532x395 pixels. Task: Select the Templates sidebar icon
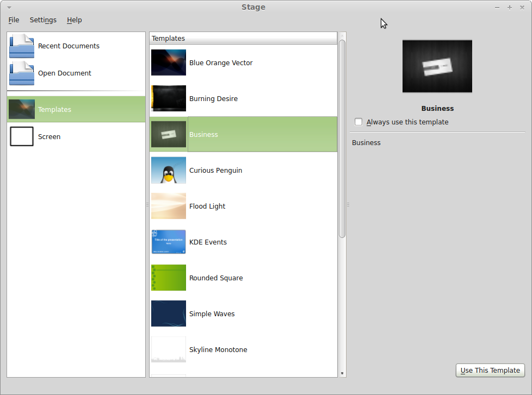[x=22, y=109]
